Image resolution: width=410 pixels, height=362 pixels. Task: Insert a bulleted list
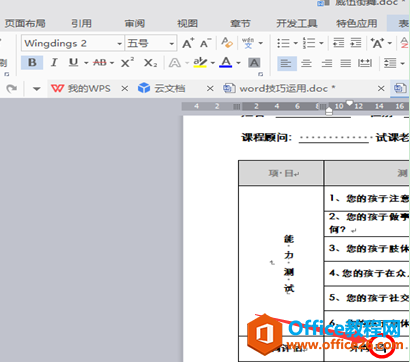283,43
